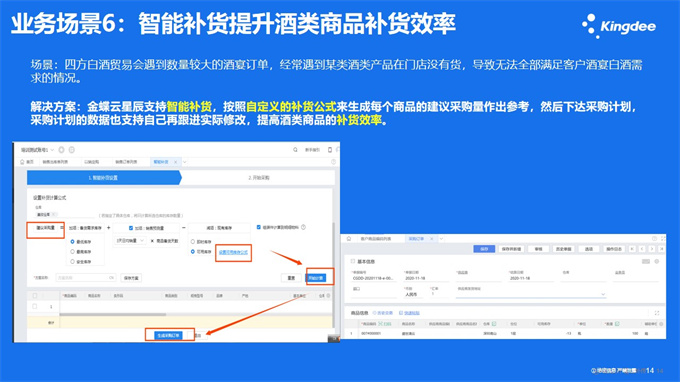
Task: Go to last record arrow in purchase order toolbar
Action: (661, 249)
